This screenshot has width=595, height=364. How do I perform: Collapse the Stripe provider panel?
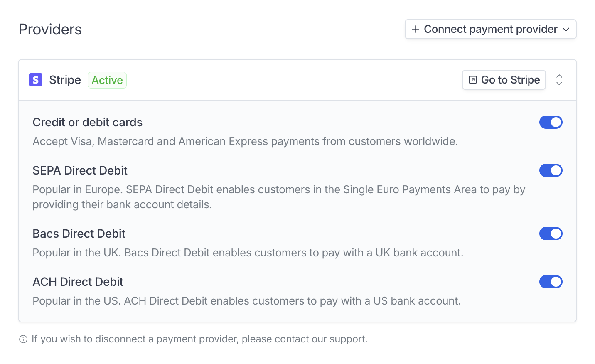[559, 80]
